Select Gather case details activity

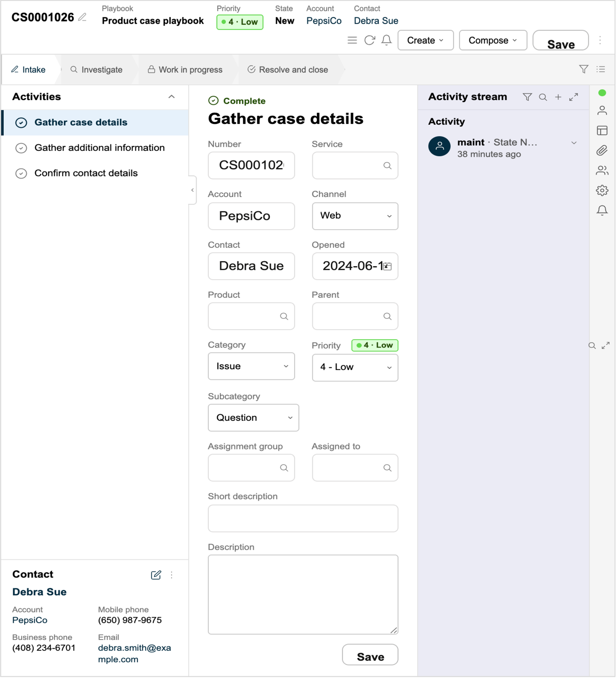point(95,122)
